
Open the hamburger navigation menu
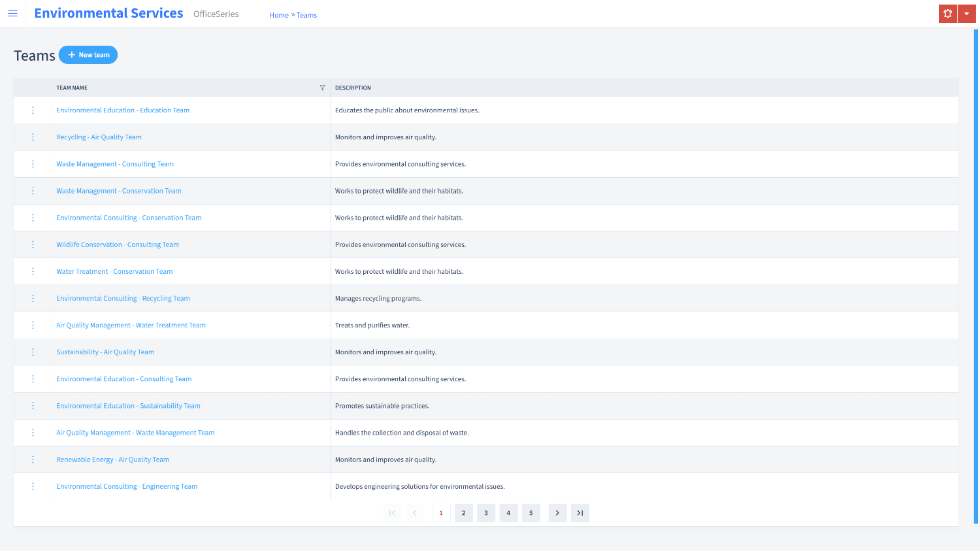pyautogui.click(x=12, y=13)
